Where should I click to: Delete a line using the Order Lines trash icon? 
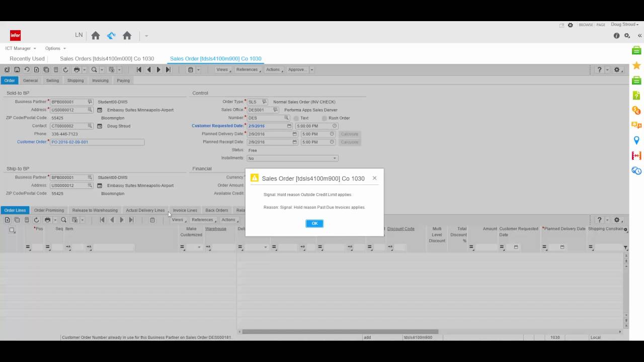27,220
